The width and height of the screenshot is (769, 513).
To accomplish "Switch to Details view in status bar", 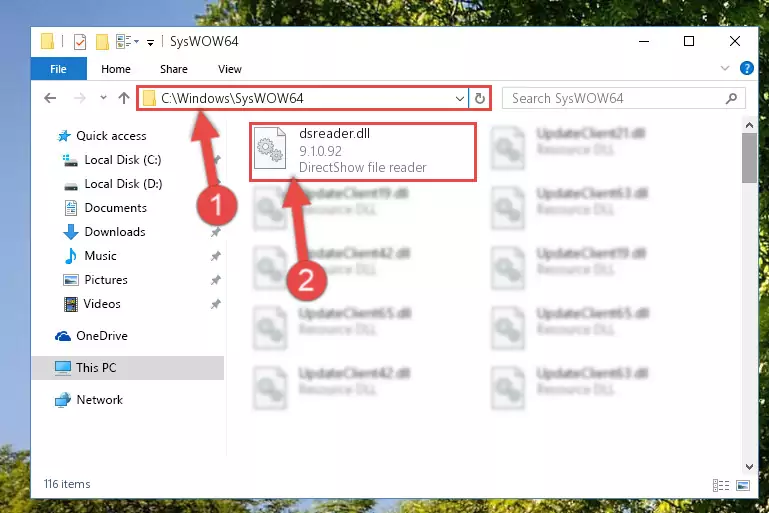I will point(720,485).
